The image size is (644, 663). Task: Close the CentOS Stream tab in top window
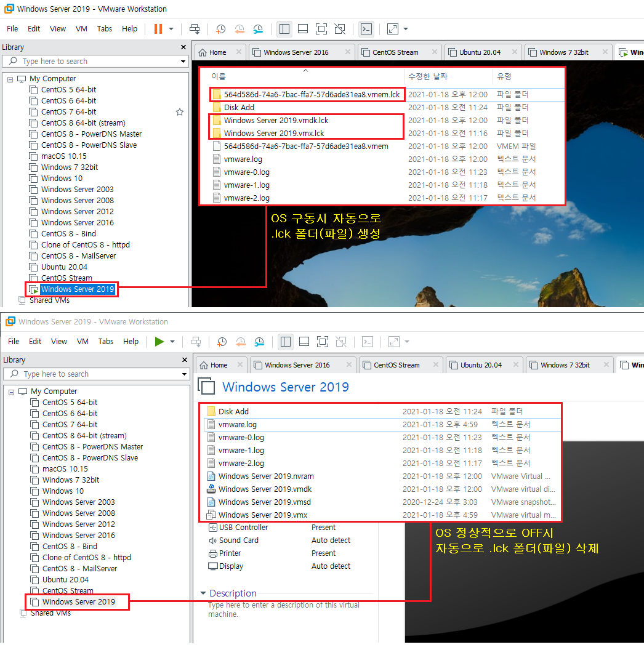[434, 52]
